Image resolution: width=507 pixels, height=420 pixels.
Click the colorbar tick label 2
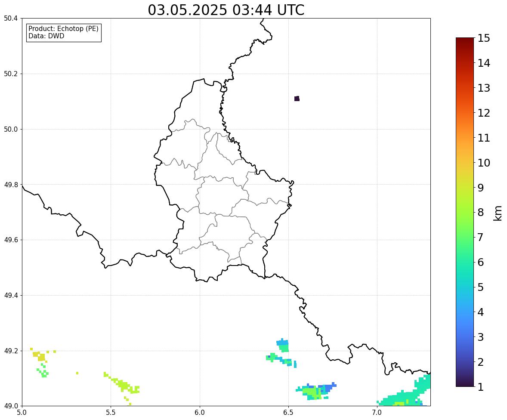pos(481,362)
